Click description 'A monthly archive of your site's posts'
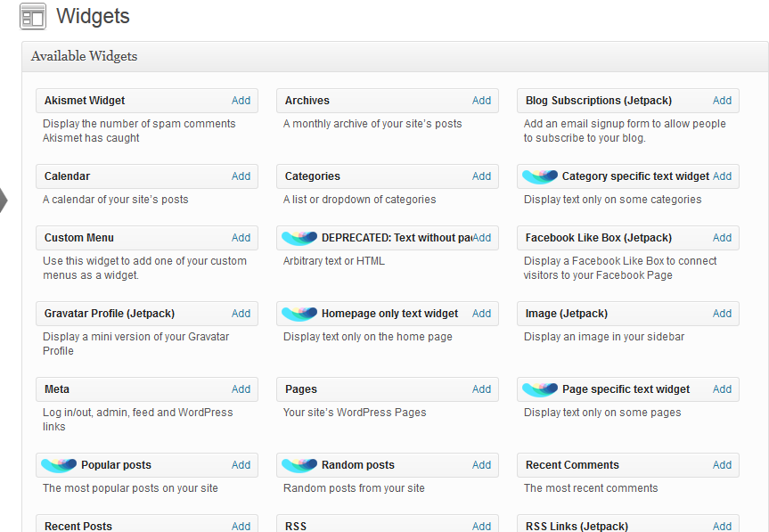This screenshot has width=769, height=532. (x=372, y=124)
